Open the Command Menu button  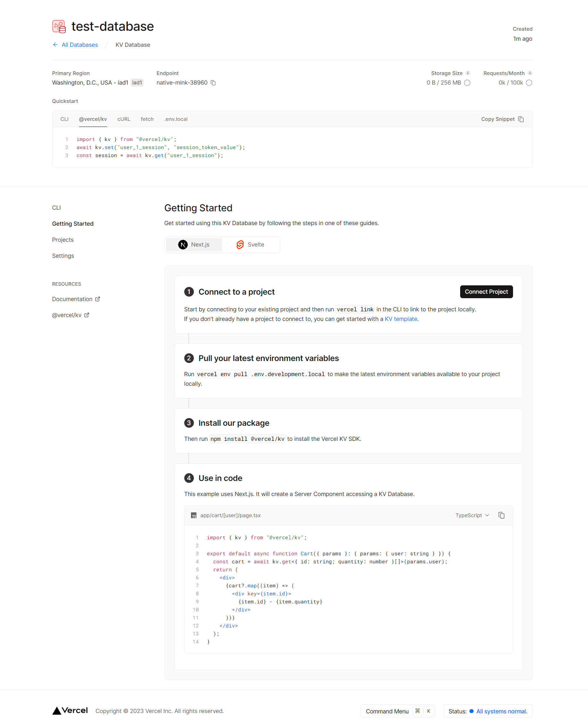398,711
